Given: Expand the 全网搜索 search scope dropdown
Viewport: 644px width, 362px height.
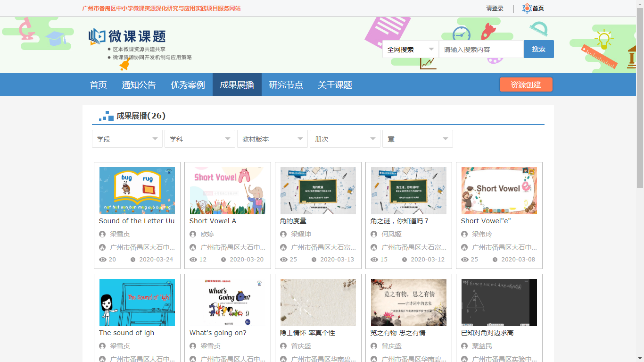Looking at the screenshot, I should coord(411,49).
